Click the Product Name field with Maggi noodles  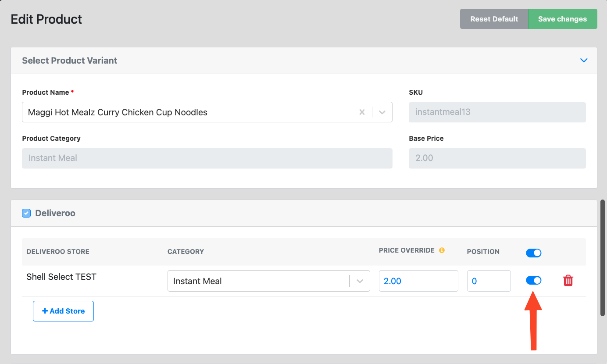click(207, 112)
